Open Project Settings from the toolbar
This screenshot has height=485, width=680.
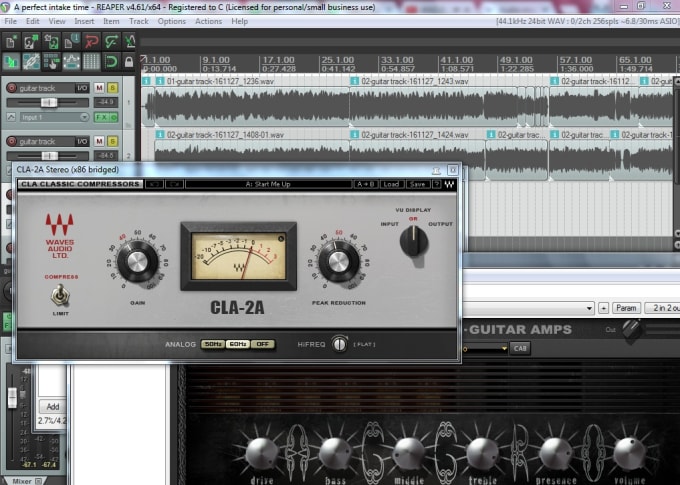click(x=72, y=42)
